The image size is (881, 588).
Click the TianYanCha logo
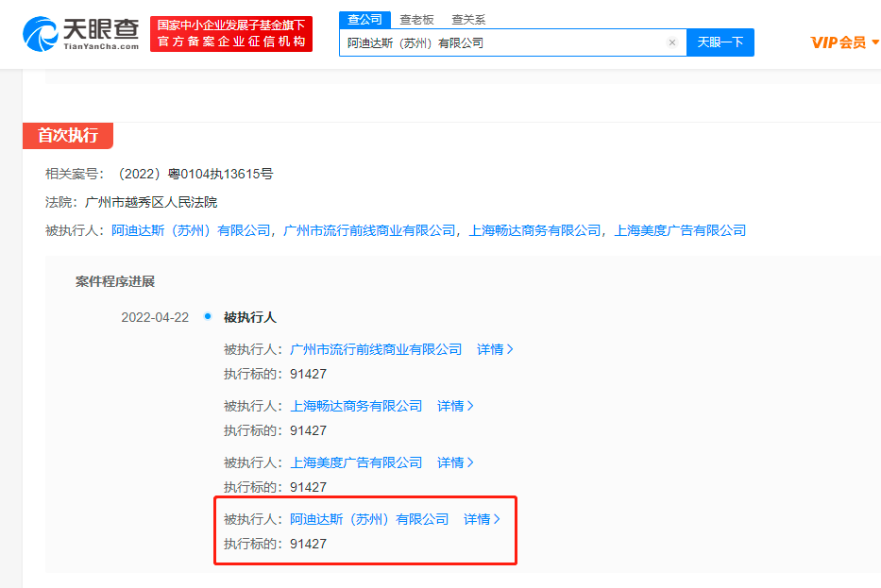(81, 34)
